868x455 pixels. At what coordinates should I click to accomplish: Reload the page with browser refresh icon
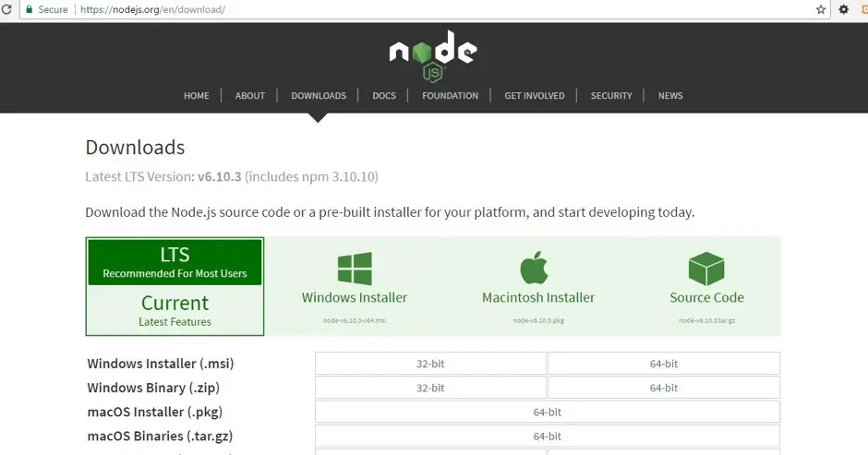click(x=6, y=9)
